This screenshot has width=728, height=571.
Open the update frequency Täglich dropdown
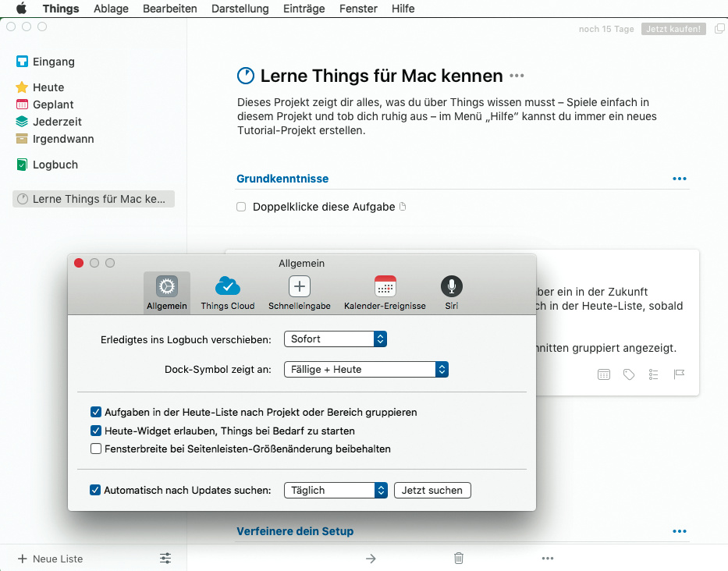[x=336, y=490]
